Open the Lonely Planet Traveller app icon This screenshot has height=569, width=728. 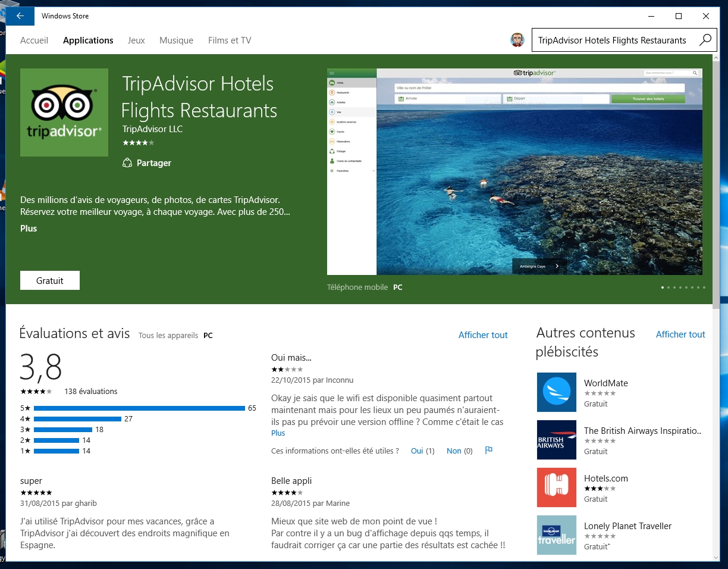[557, 535]
